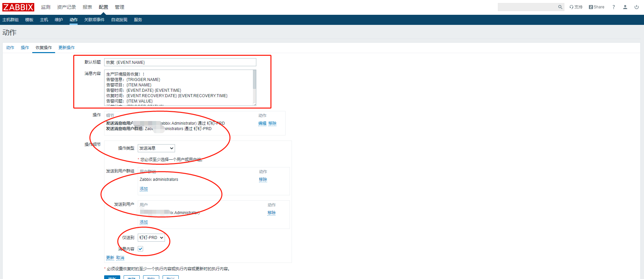The height and width of the screenshot is (279, 644).
Task: Click the 取消 link in operation details
Action: [x=120, y=258]
